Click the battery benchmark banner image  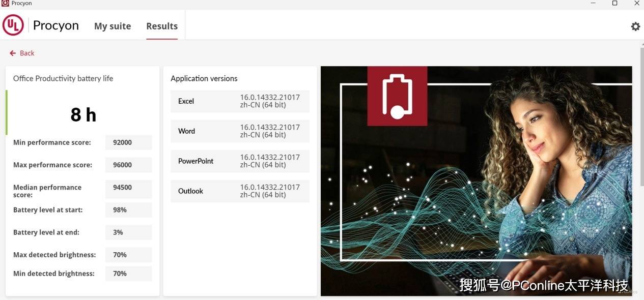[x=476, y=181]
